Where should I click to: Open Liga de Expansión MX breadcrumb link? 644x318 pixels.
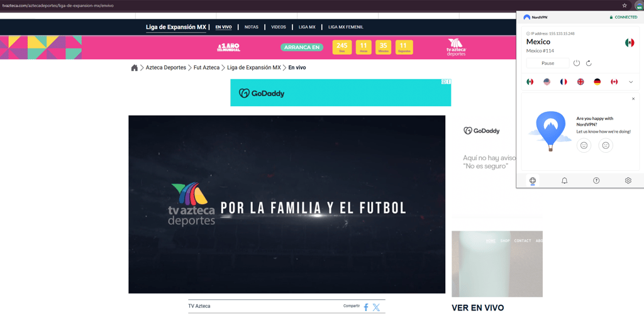[x=254, y=68]
